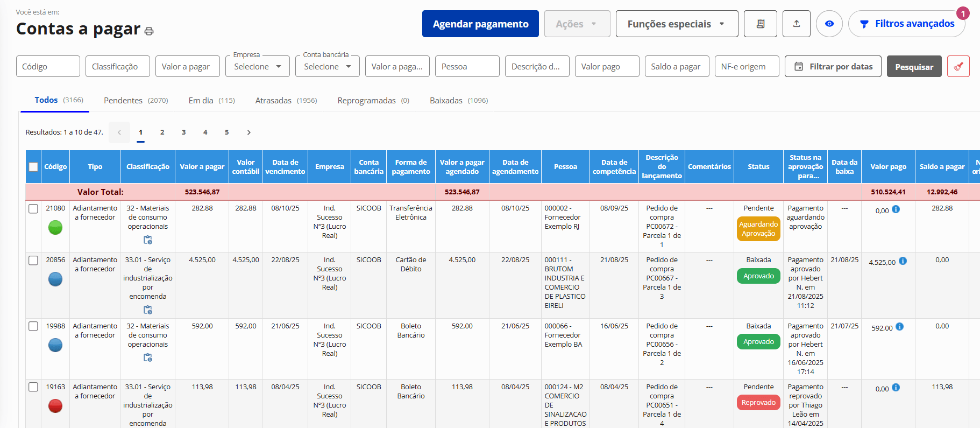Go to next results page arrow
Image resolution: width=980 pixels, height=428 pixels.
coord(248,132)
